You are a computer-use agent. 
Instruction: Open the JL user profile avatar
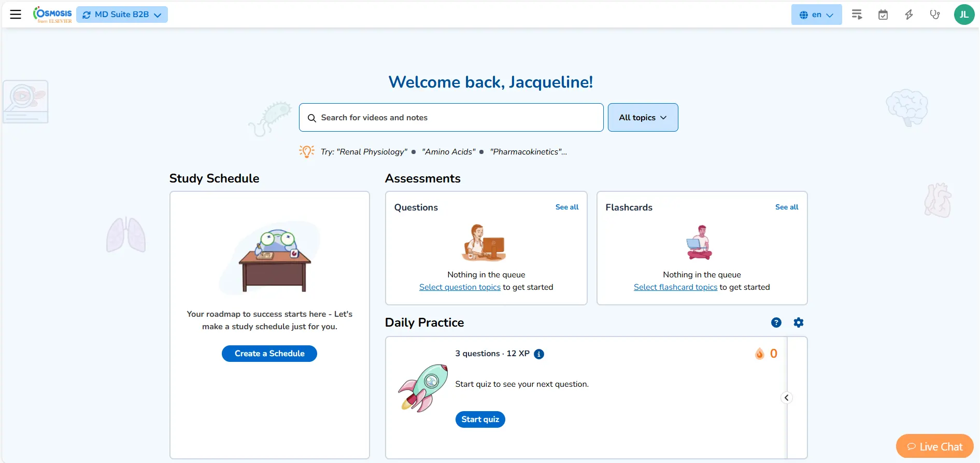pyautogui.click(x=963, y=15)
